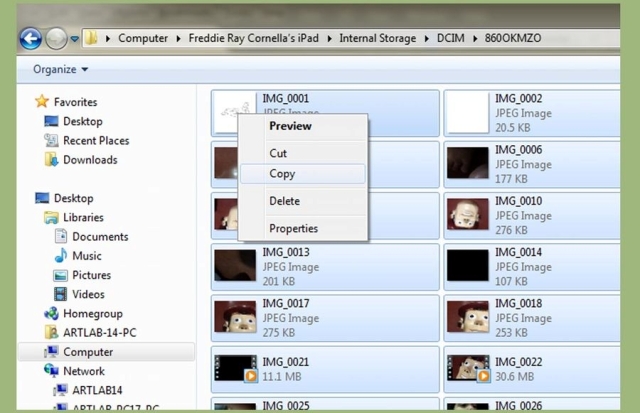
Task: Select the IMG_0001 thumbnail
Action: tap(235, 113)
